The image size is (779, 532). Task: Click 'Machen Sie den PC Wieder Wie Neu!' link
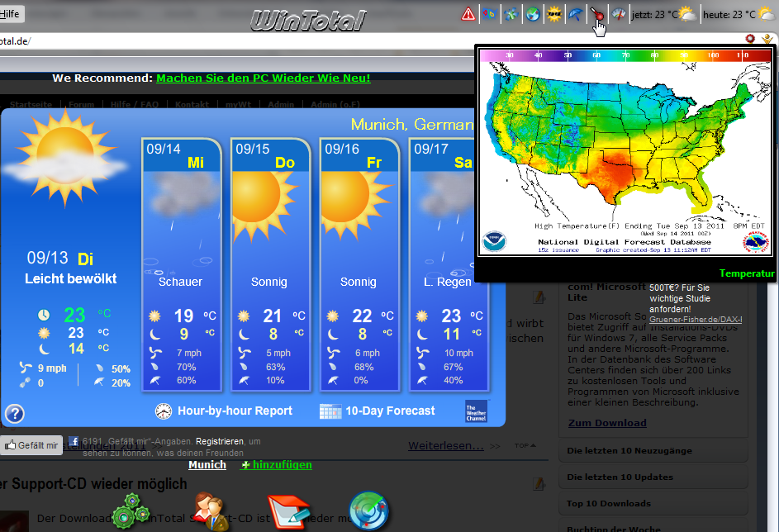point(264,78)
